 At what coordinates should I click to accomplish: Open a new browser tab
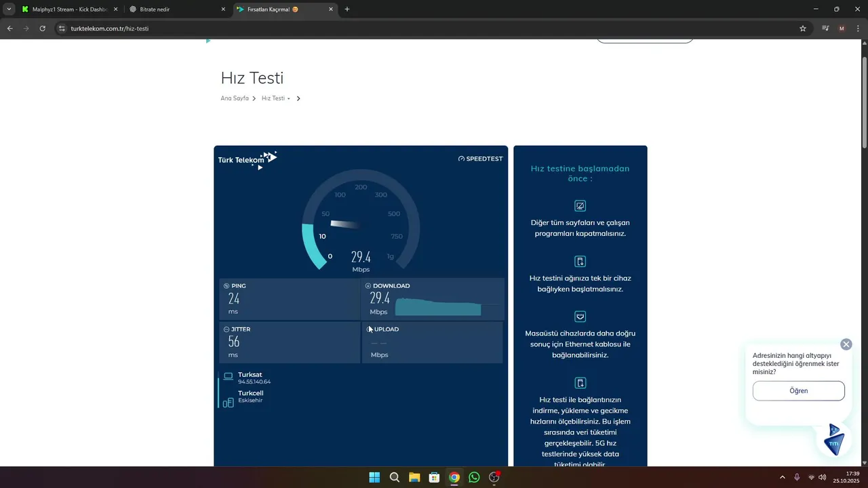(347, 9)
